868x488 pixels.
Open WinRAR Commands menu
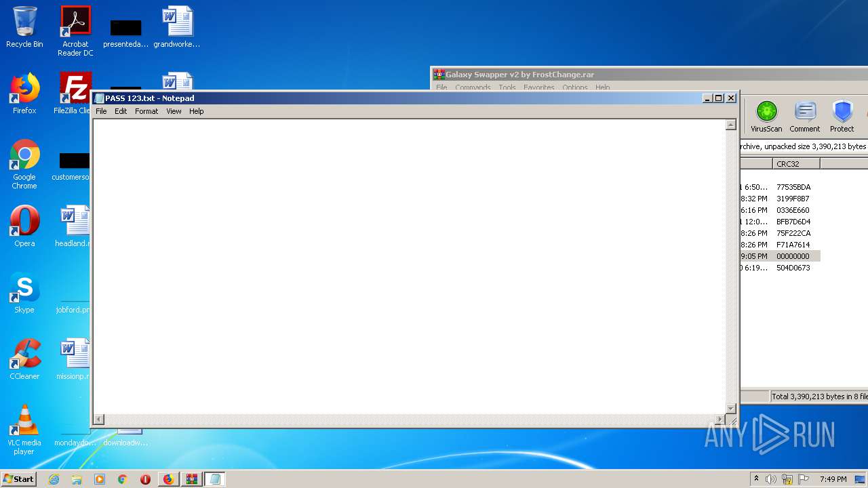point(473,87)
